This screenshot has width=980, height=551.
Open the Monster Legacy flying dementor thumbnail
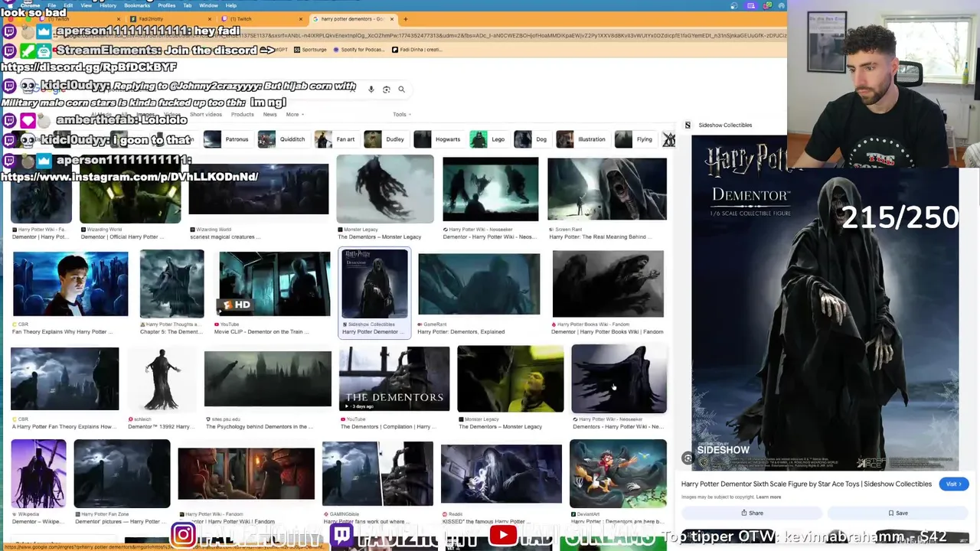(x=385, y=189)
